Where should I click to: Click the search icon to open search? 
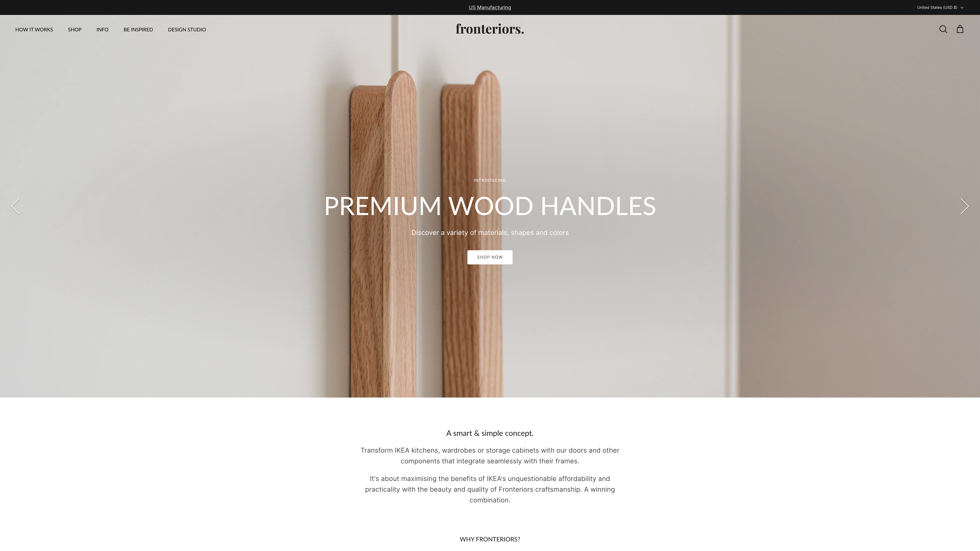(x=943, y=29)
